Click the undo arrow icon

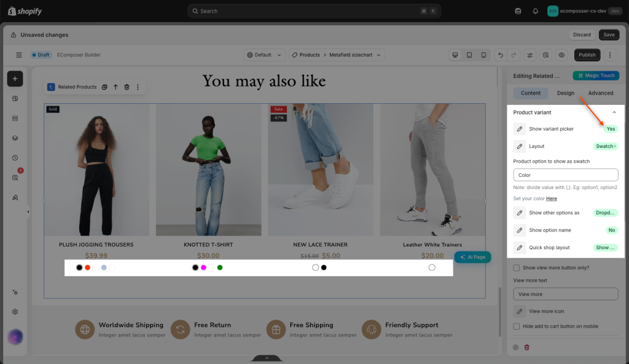(x=500, y=55)
